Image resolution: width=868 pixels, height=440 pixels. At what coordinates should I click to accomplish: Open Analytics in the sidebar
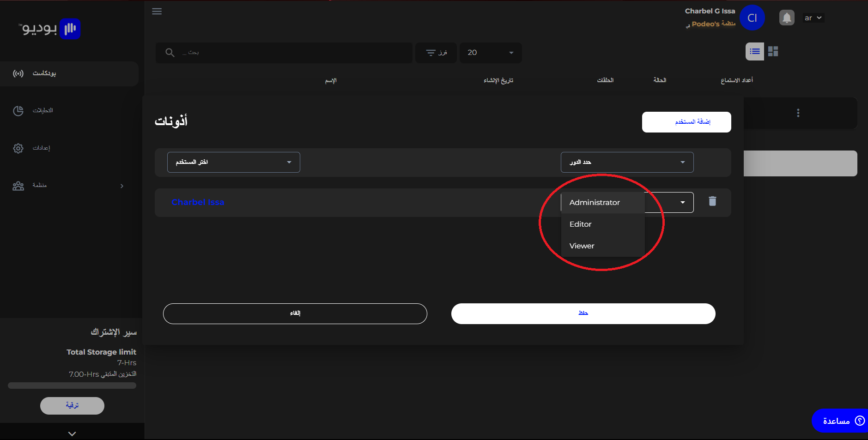(x=43, y=110)
